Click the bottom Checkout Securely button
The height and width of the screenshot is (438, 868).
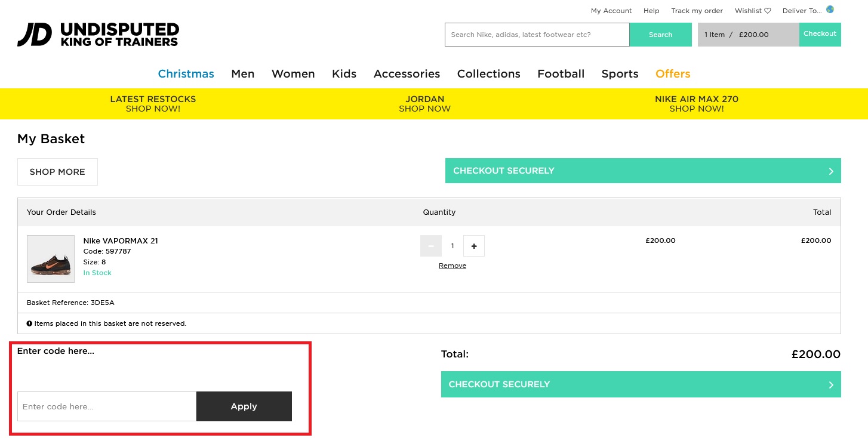(x=641, y=384)
